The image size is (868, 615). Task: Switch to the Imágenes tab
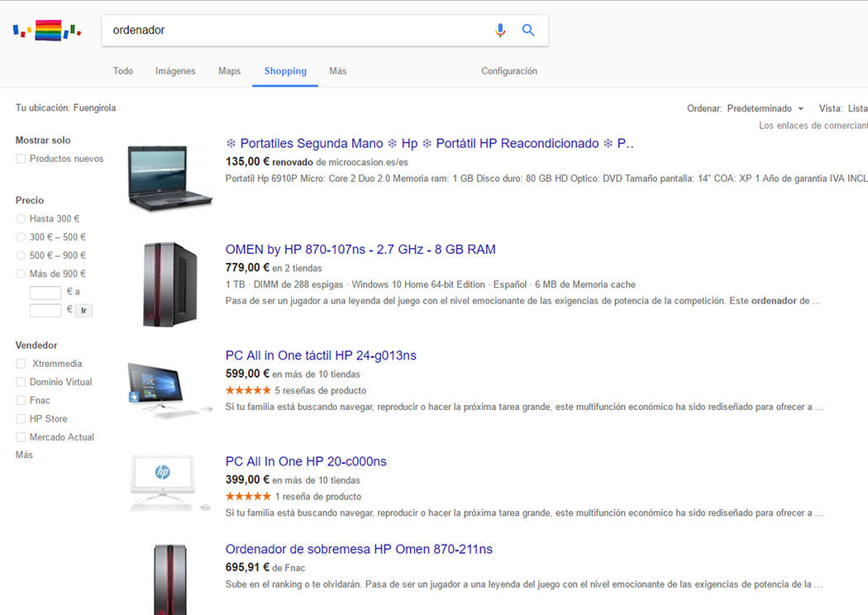tap(174, 71)
